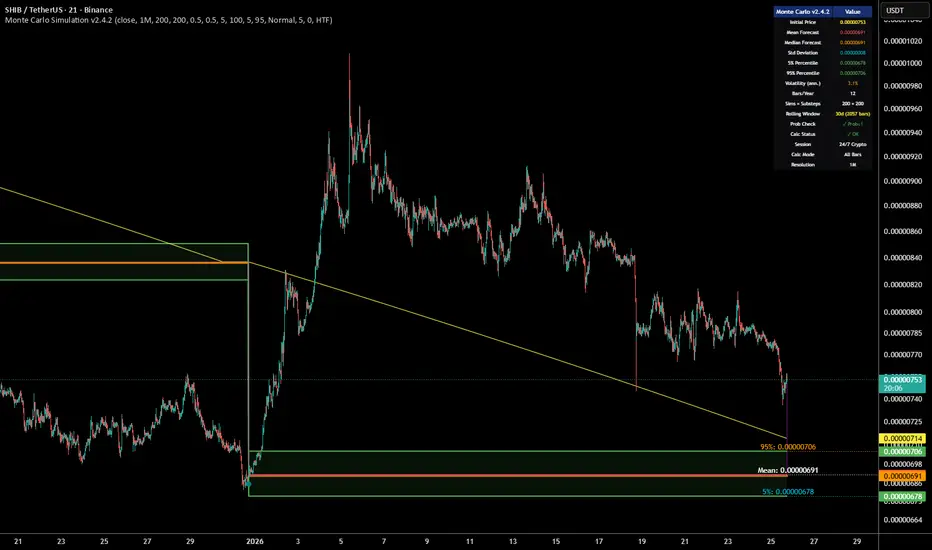Click the 2026 label on time axis
Image resolution: width=932 pixels, height=550 pixels.
(x=254, y=541)
